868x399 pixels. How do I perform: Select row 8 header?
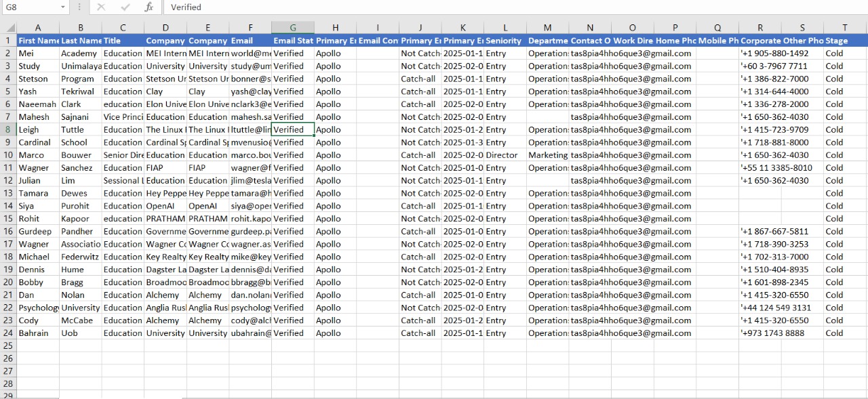[8, 129]
